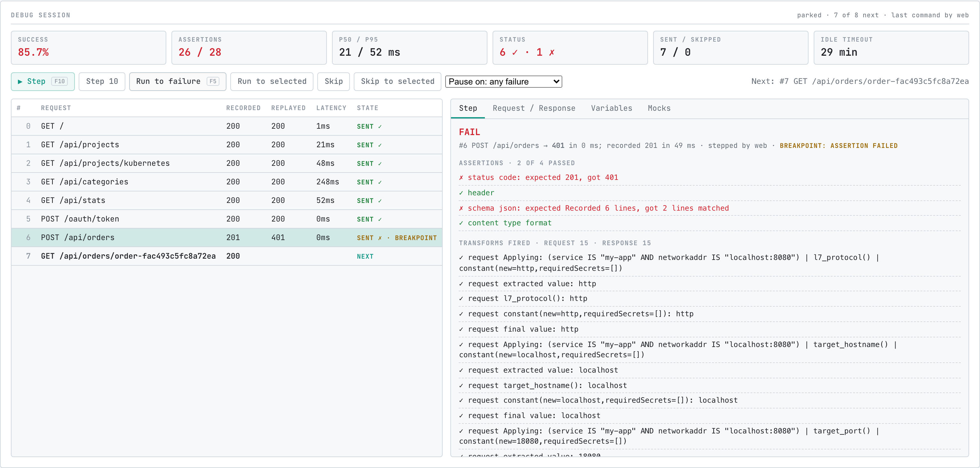
Task: Click the ASSERTIONS 26 / 28 card
Action: (249, 48)
